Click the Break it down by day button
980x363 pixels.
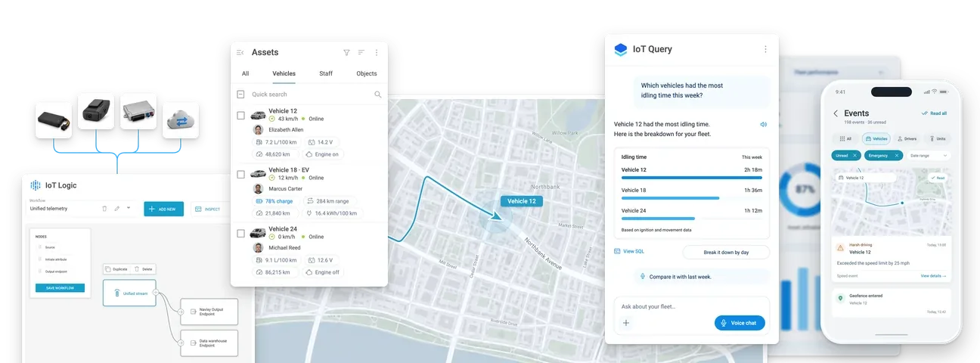click(726, 253)
